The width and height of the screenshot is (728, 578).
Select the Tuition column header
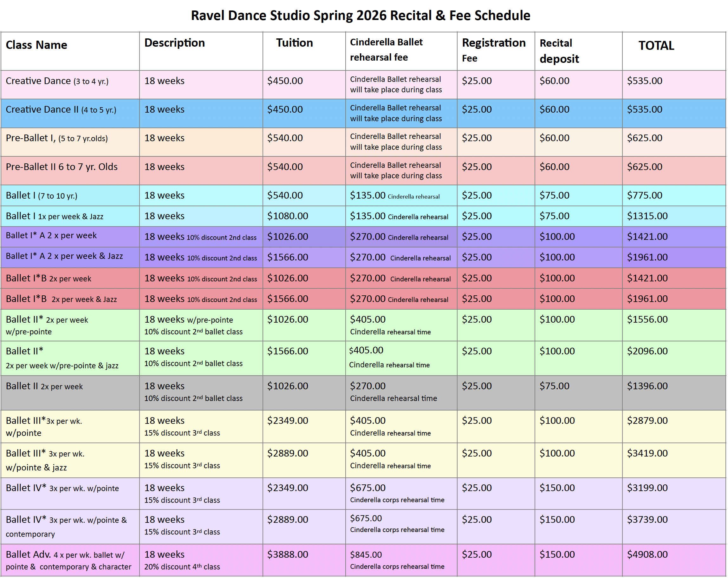[295, 43]
